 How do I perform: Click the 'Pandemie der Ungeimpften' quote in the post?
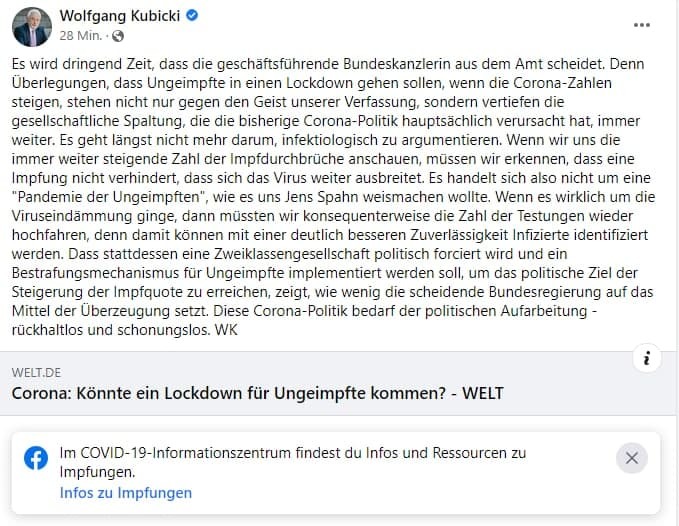(110, 197)
